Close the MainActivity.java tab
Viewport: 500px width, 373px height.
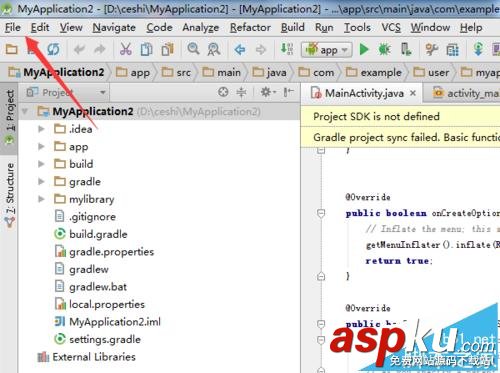[413, 93]
